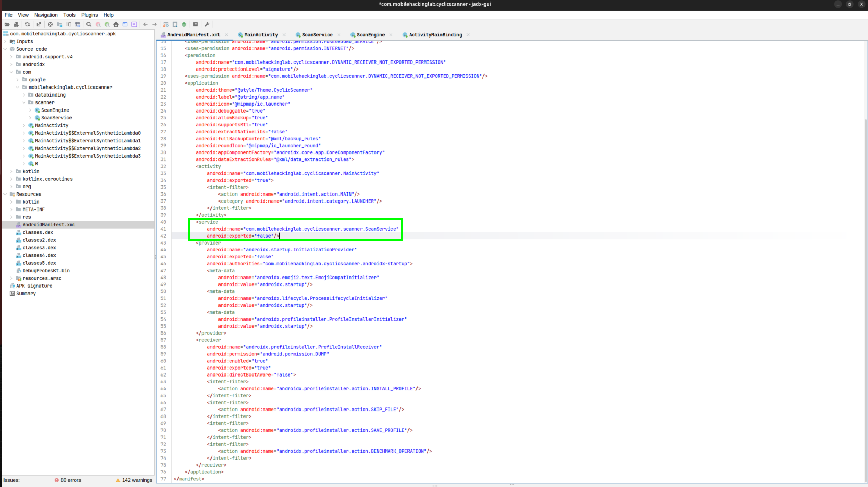Expand the Inputs tree node
Screen dimensions: 868x487
click(x=5, y=41)
